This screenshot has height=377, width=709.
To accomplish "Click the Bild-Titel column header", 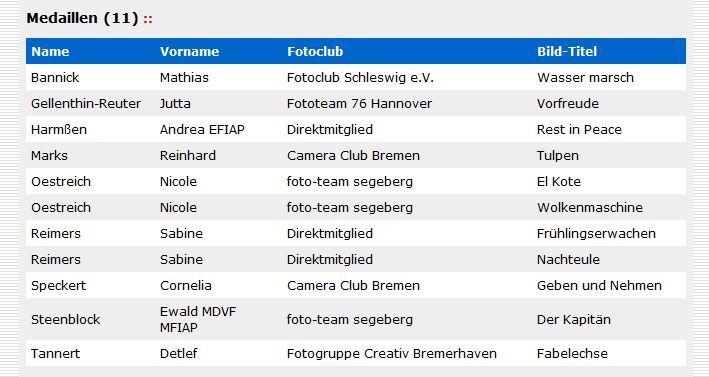I will 567,52.
